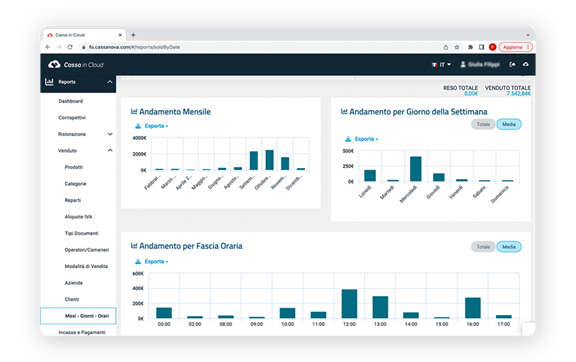Open the Modalità di Vendita report
Image resolution: width=576 pixels, height=362 pixels.
tap(86, 266)
